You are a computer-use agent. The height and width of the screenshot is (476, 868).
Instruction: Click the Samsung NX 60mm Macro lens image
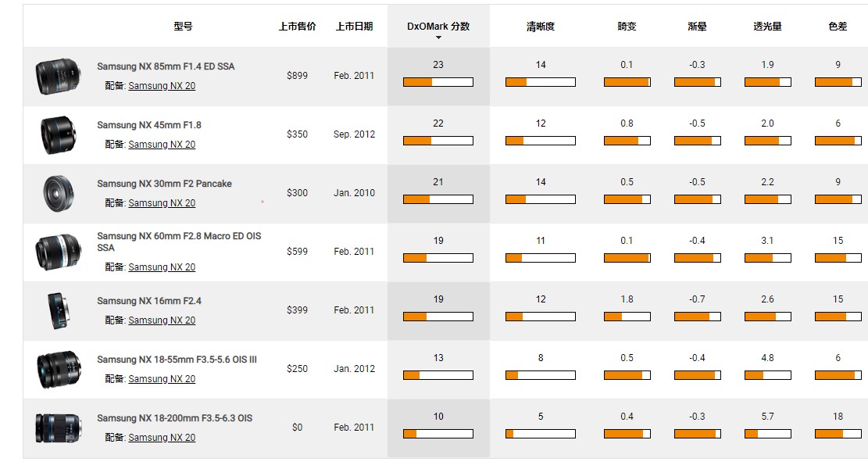click(58, 252)
